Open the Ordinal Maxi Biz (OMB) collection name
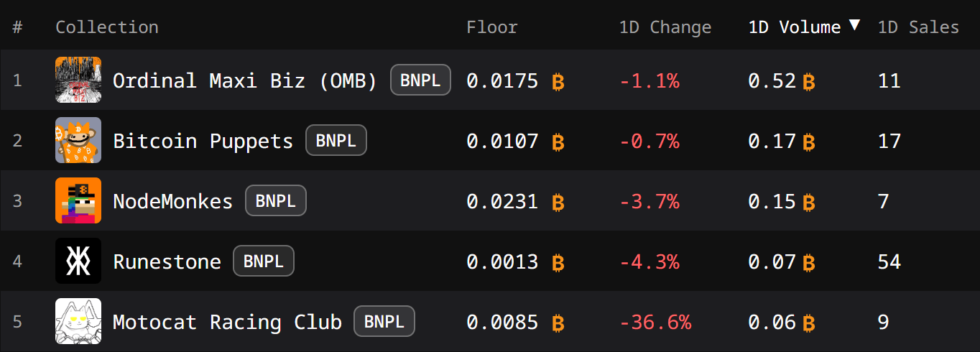This screenshot has width=980, height=352. [245, 80]
